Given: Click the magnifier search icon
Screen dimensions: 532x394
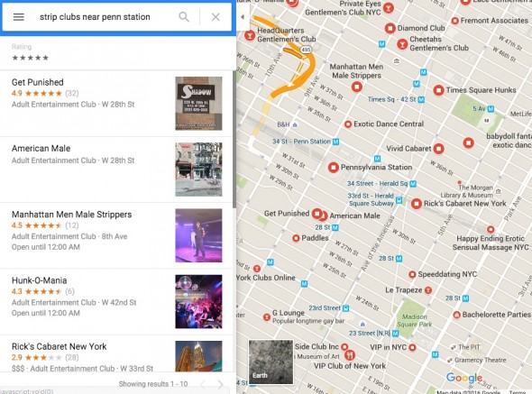Looking at the screenshot, I should (184, 16).
